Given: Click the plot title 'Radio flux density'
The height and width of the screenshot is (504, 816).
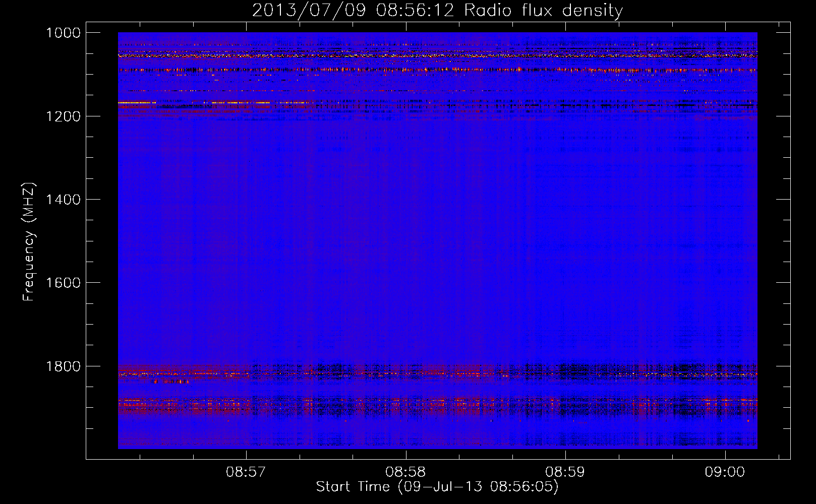Looking at the screenshot, I should (438, 10).
